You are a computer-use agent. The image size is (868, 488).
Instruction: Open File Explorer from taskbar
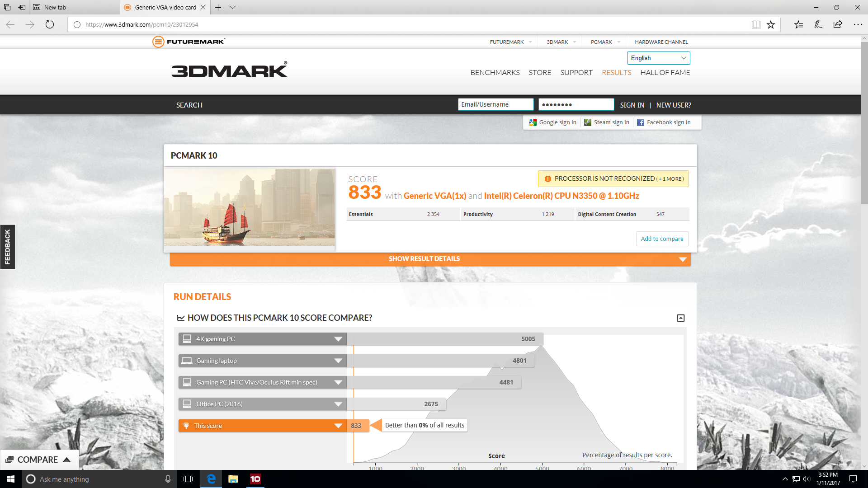233,479
